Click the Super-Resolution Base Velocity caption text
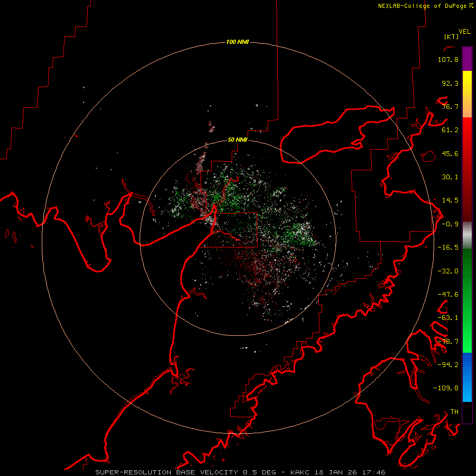The image size is (476, 476). [x=241, y=472]
